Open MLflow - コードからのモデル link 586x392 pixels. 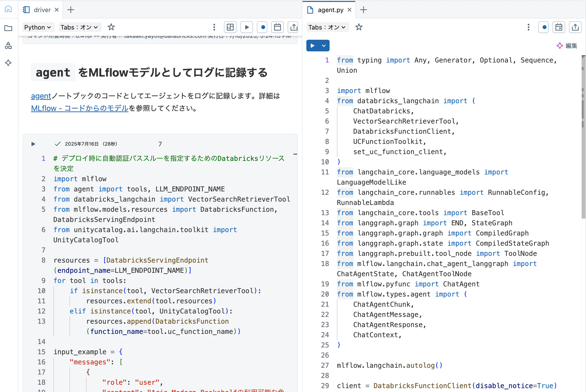coord(79,108)
